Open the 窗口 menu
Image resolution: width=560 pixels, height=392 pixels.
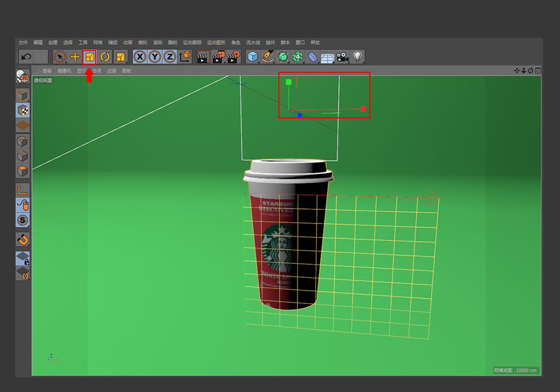(x=300, y=43)
